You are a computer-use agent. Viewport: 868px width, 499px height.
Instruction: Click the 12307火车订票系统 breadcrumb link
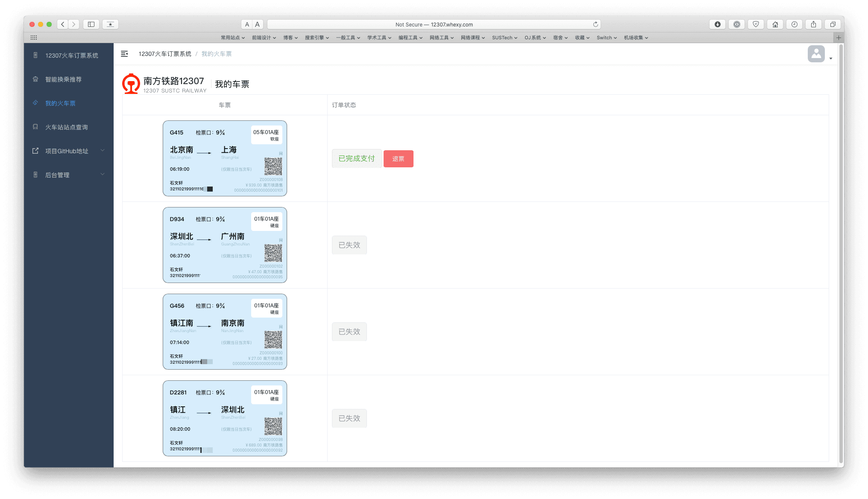165,54
